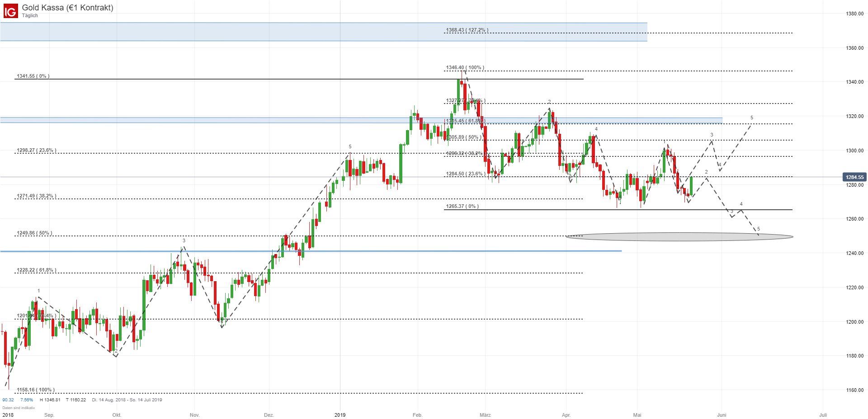868x419 pixels.
Task: Click the '2019' time axis label
Action: tap(340, 415)
